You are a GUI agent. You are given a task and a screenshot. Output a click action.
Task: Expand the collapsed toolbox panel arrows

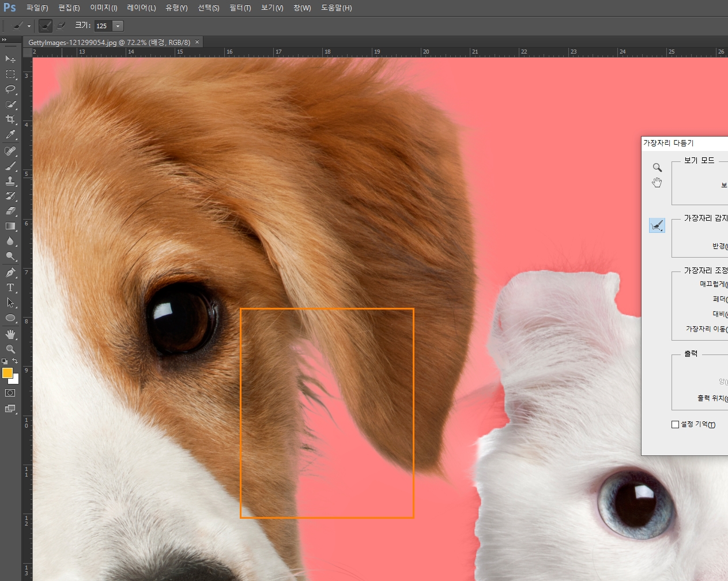tap(4, 39)
